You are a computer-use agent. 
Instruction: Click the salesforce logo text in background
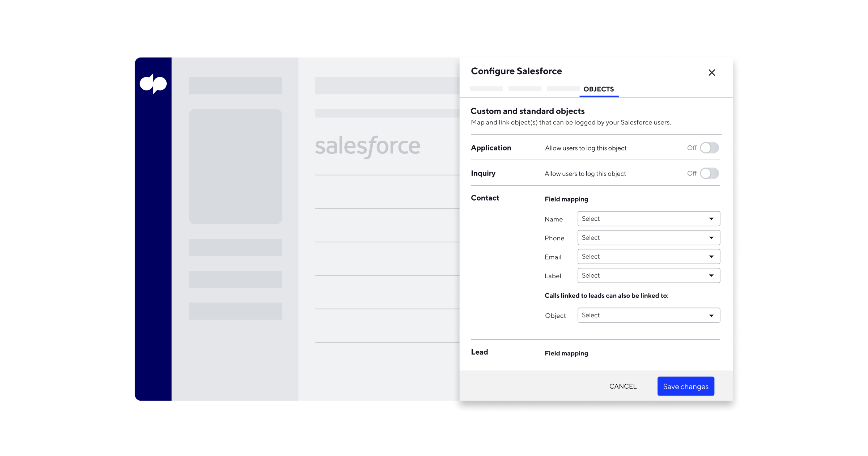click(x=367, y=147)
